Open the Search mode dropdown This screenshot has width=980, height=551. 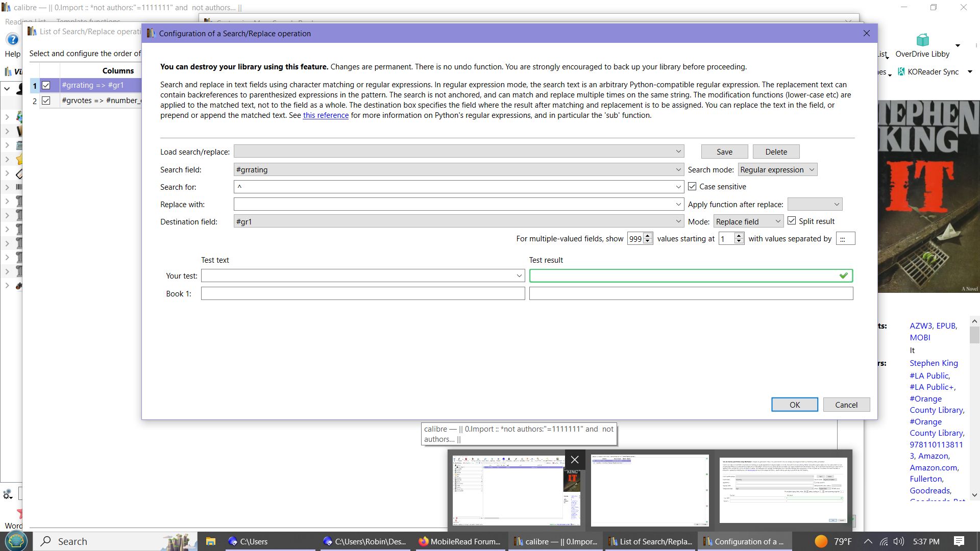coord(777,170)
